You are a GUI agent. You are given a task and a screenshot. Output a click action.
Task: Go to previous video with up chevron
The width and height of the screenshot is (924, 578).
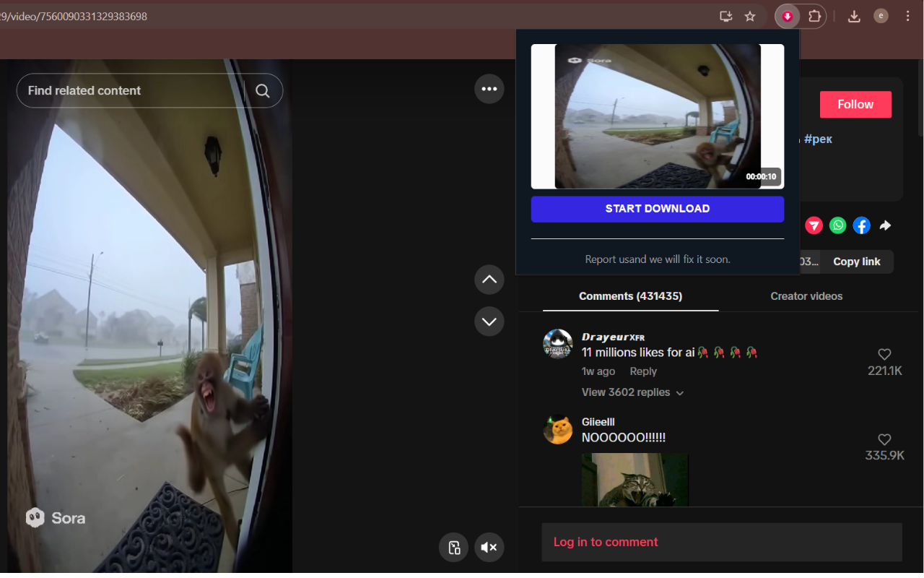489,280
